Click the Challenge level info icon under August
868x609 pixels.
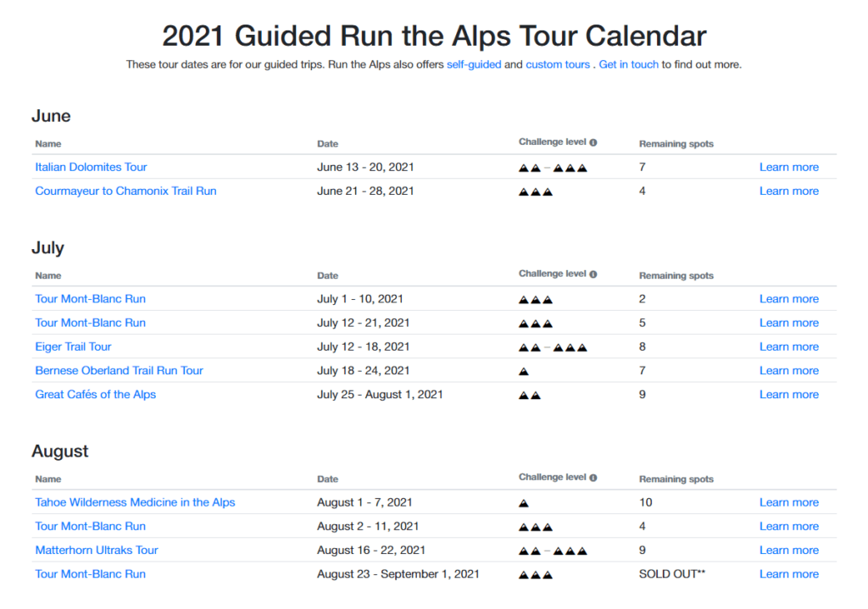click(593, 478)
